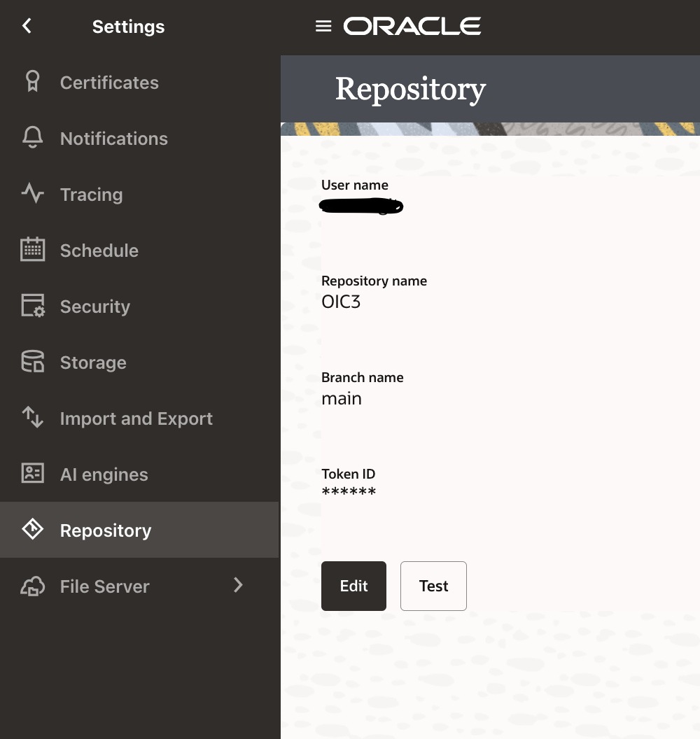Click the File Server cloud icon
Screen dimensions: 700x739
[32, 586]
